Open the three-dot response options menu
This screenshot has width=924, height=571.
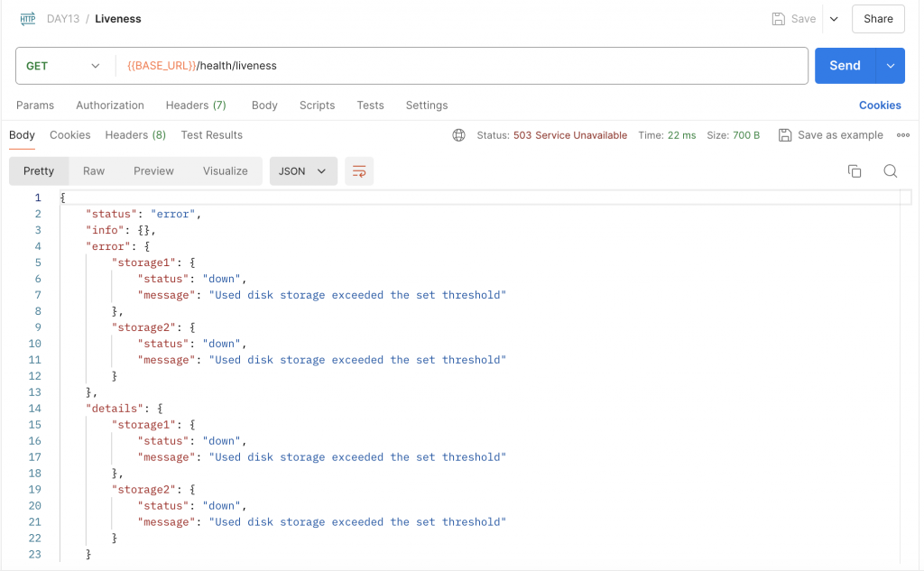point(902,135)
